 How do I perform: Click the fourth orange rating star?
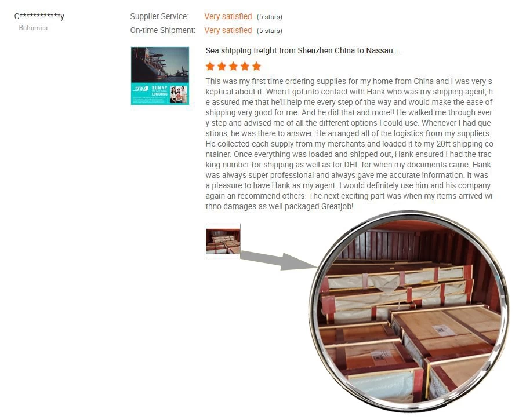click(x=245, y=66)
